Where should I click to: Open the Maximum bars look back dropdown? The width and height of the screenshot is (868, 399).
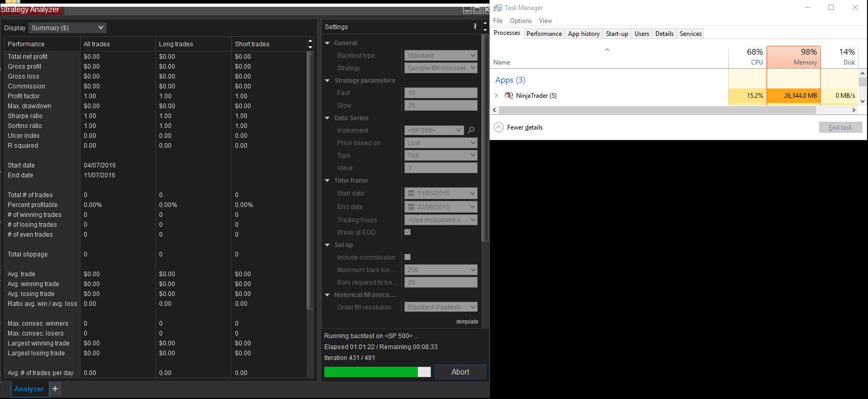441,270
